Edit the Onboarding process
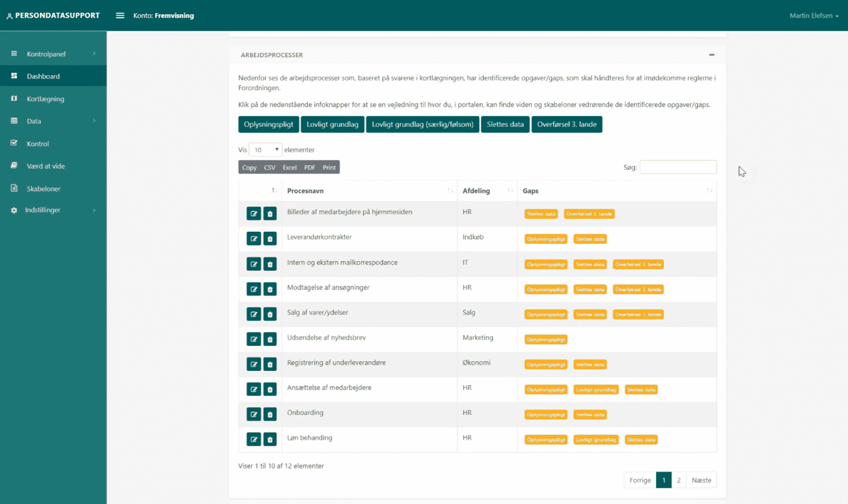 (x=253, y=415)
